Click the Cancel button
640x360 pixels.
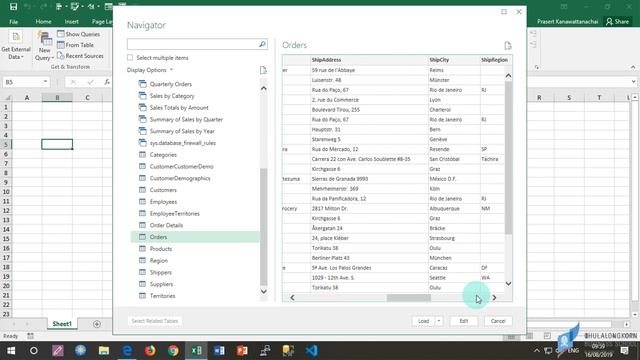click(x=498, y=321)
